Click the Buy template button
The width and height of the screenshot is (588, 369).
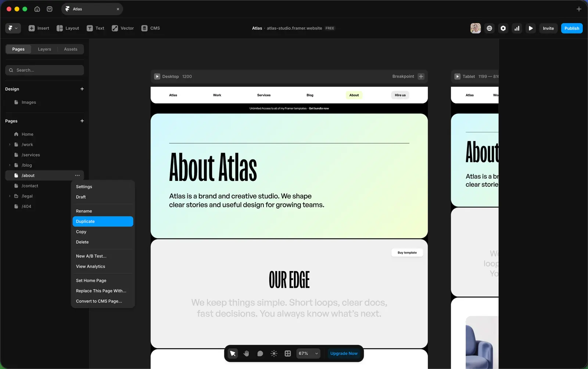pyautogui.click(x=407, y=252)
